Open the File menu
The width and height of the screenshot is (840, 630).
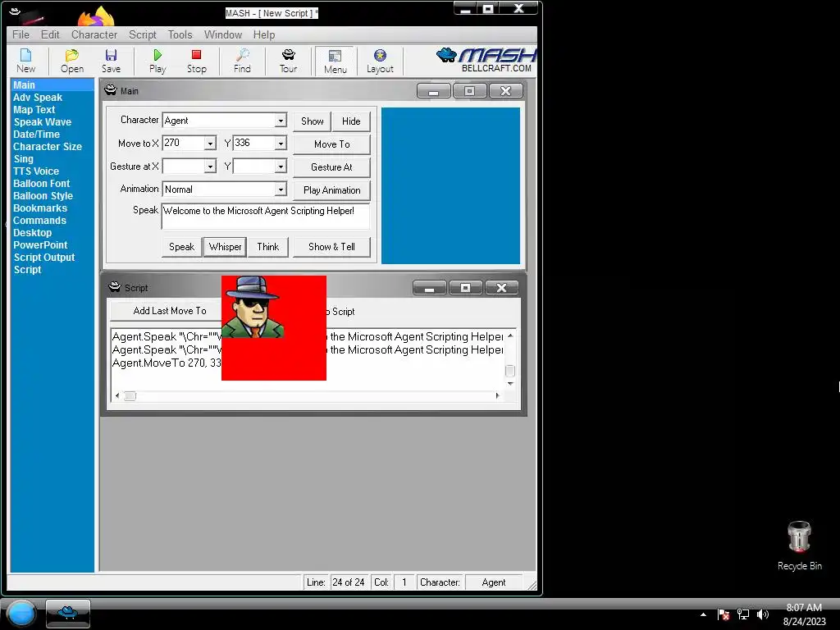tap(21, 34)
